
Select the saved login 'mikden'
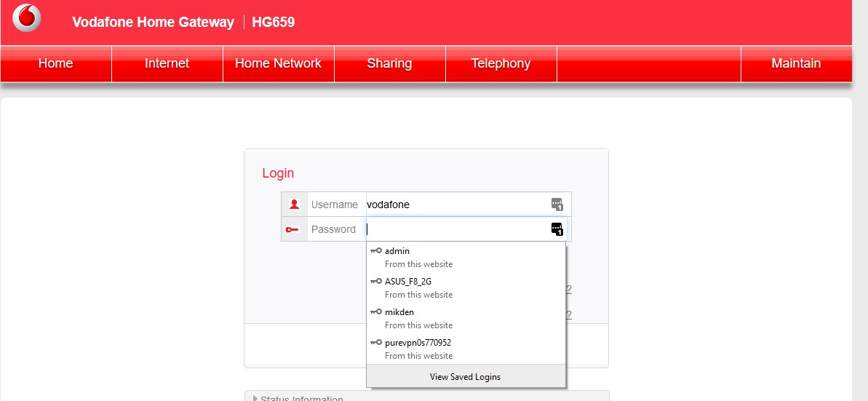(466, 319)
